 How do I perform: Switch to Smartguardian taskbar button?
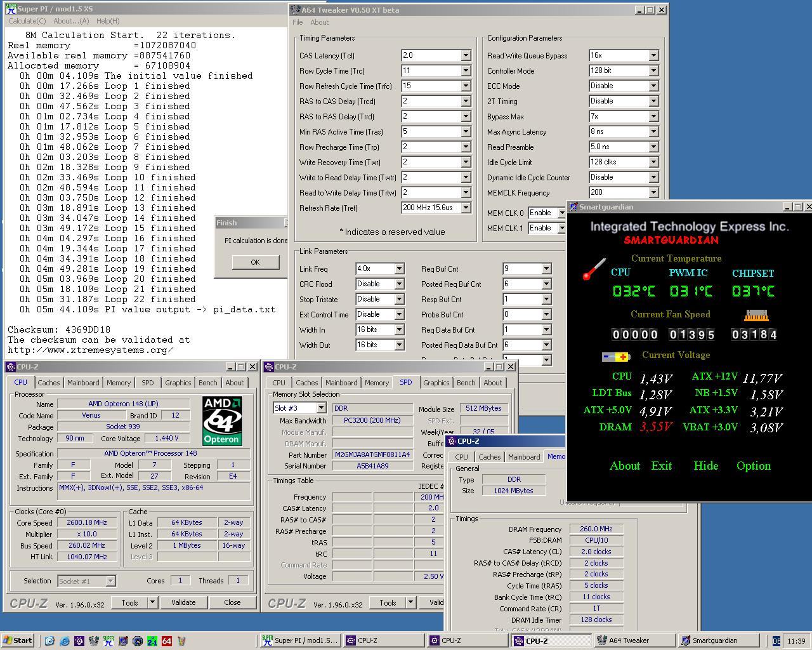pos(717,640)
